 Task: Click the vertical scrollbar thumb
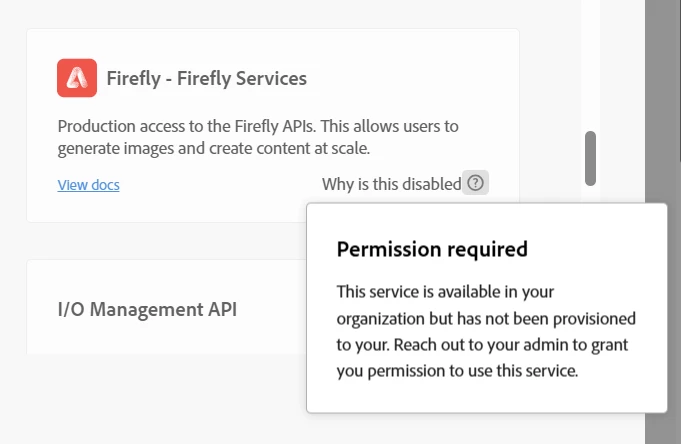[x=590, y=158]
